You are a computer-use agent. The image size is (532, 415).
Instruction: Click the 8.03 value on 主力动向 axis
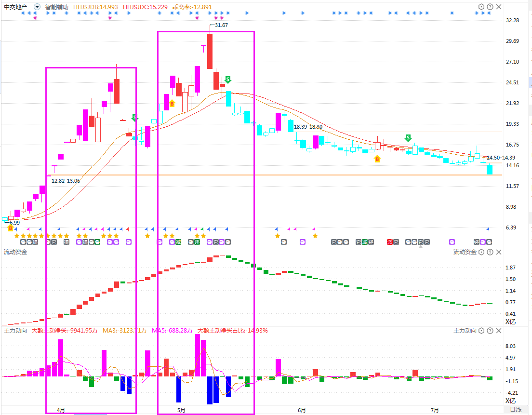[511, 346]
